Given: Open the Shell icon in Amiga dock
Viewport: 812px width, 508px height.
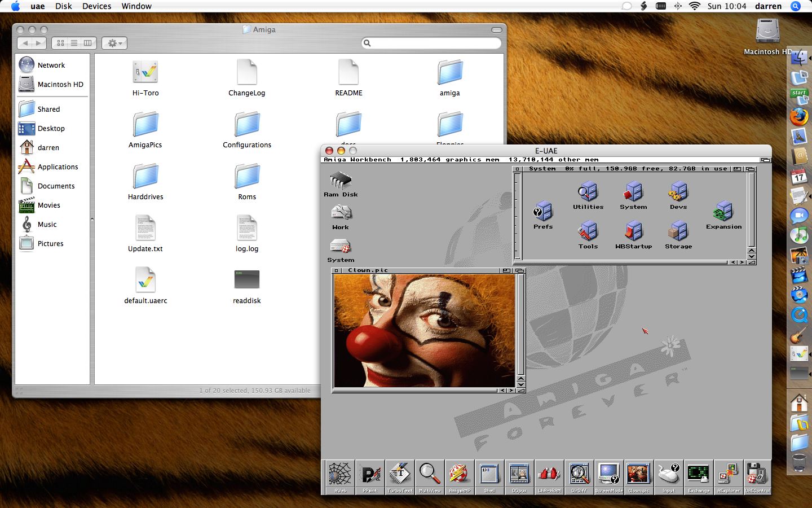Looking at the screenshot, I should click(489, 477).
